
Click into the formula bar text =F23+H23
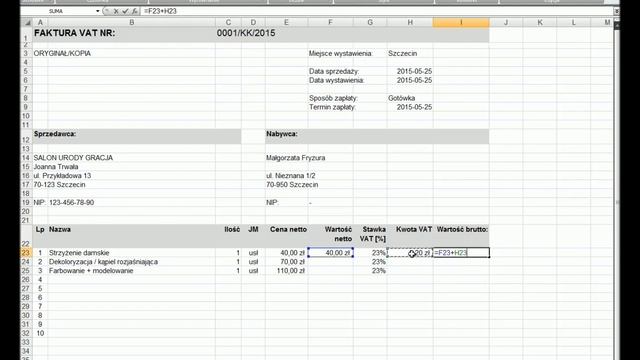(160, 11)
